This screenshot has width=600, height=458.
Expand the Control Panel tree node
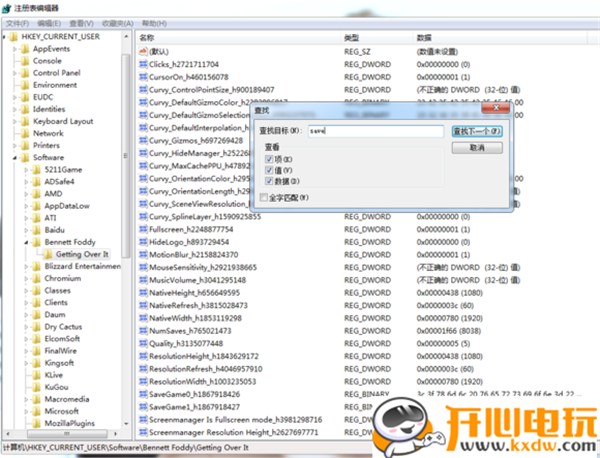[15, 73]
